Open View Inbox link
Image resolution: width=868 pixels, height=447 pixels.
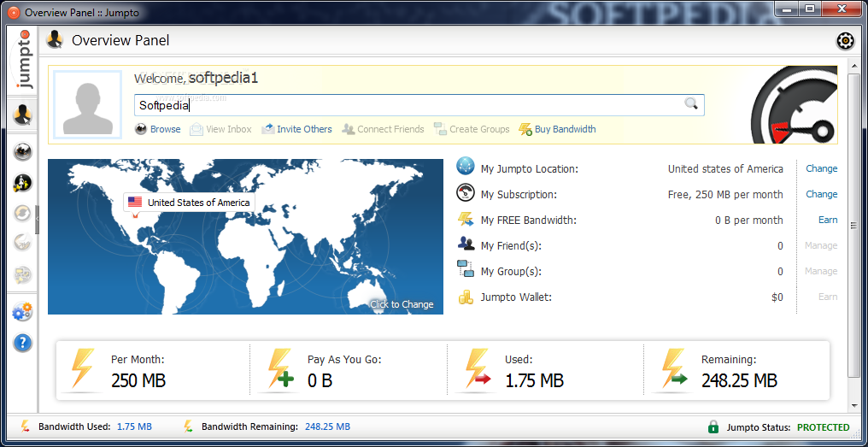[229, 129]
